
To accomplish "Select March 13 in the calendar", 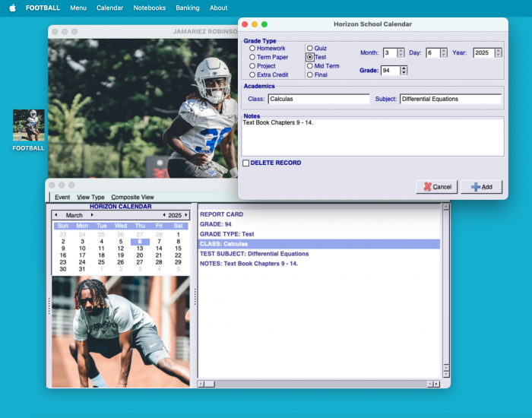I will pos(140,249).
